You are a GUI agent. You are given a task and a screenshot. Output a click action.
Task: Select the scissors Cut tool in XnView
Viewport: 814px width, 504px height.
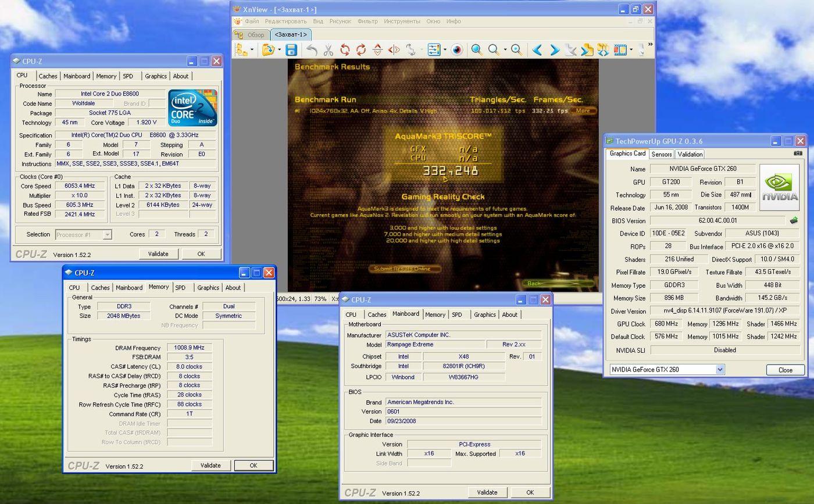(329, 50)
